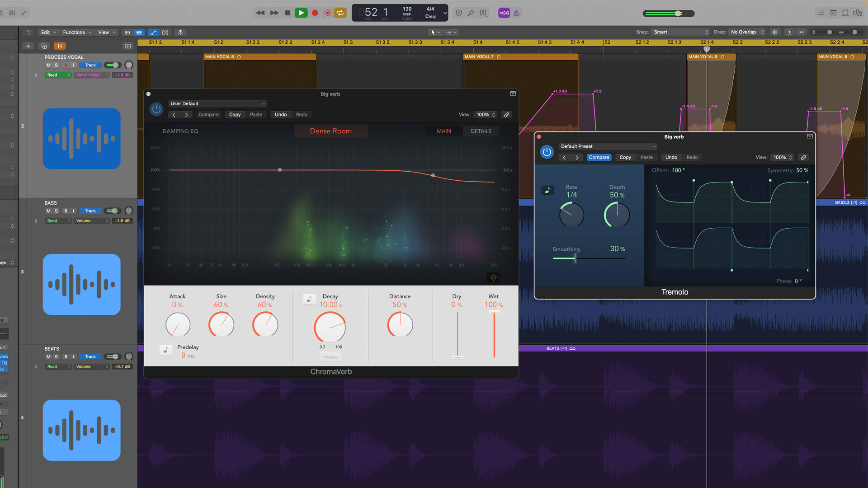
Task: Click the red Record button
Action: coord(315,13)
